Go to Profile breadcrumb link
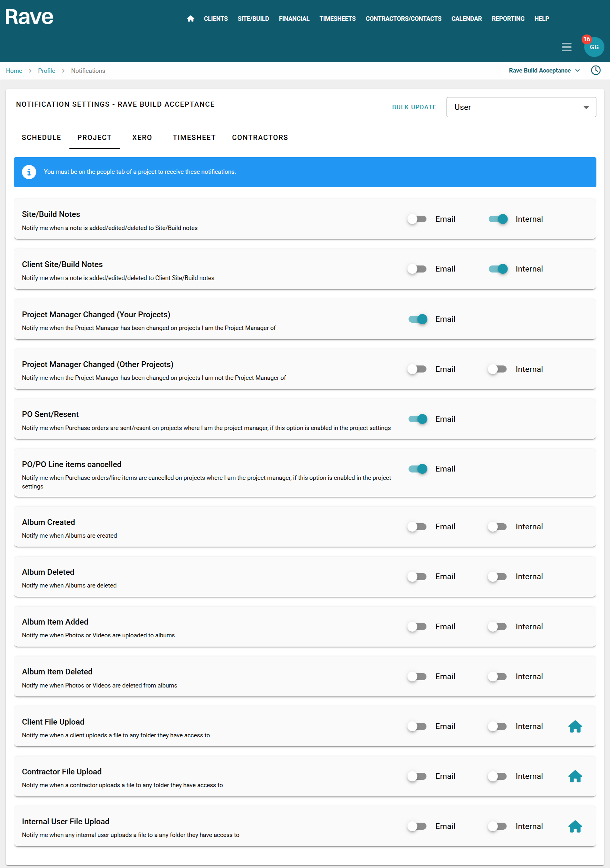The image size is (610, 868). [47, 71]
